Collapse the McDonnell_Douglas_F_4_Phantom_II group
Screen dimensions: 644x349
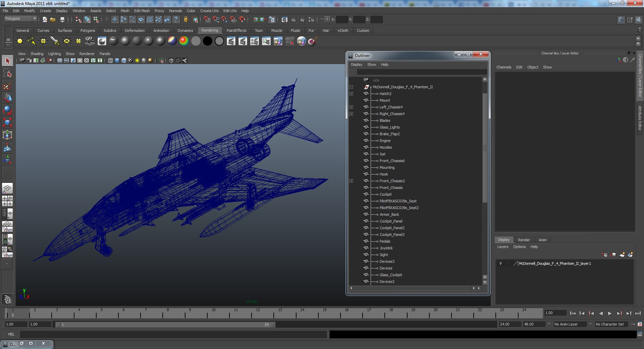351,87
